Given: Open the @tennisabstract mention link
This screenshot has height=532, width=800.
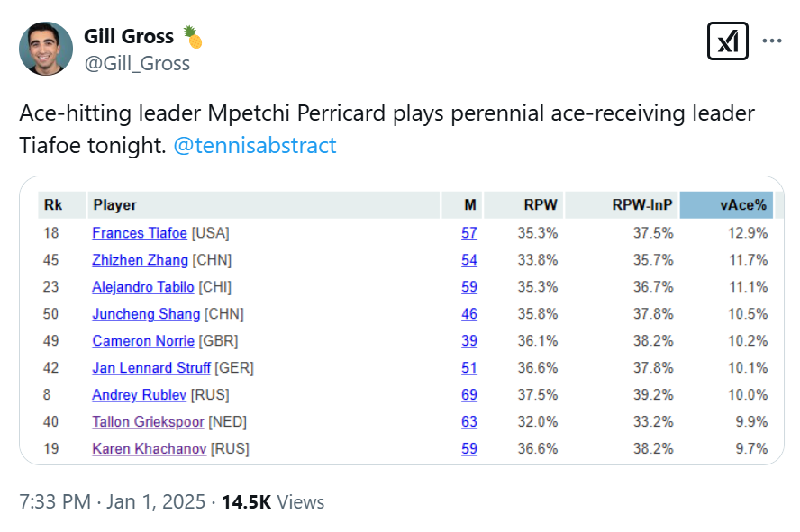Looking at the screenshot, I should pos(255,146).
